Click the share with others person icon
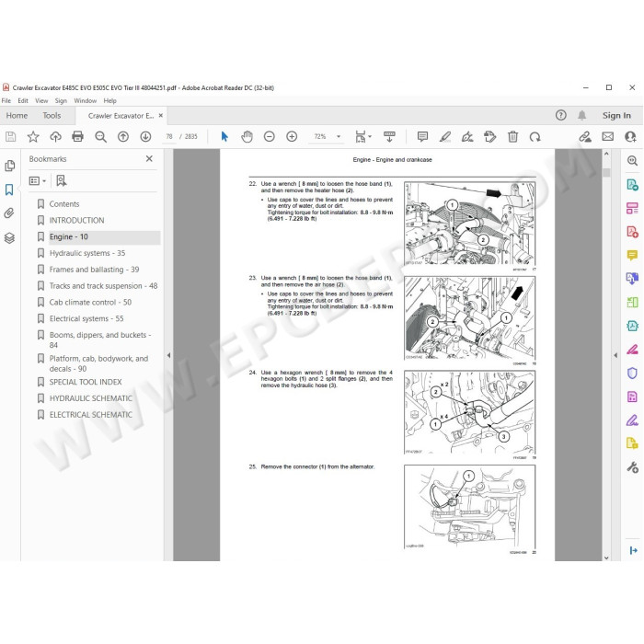Screen dimensions: 644x644 (630, 137)
